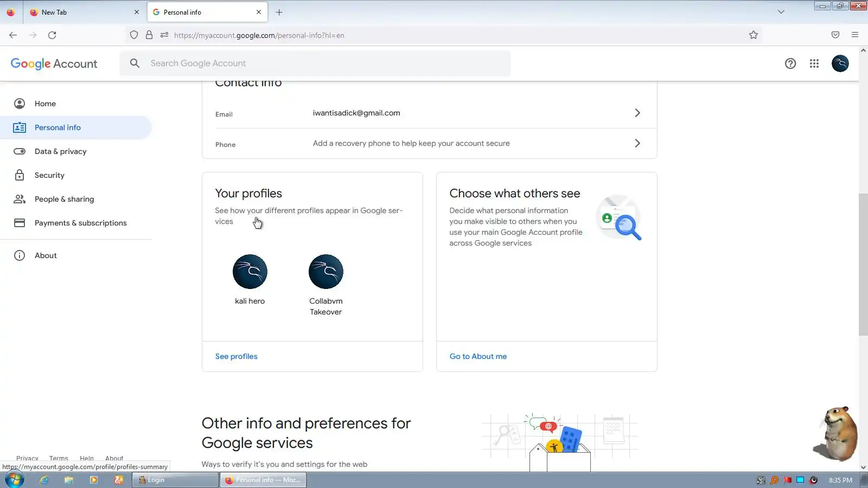Viewport: 868px width, 488px height.
Task: Expand the Email row chevron
Action: tap(637, 113)
